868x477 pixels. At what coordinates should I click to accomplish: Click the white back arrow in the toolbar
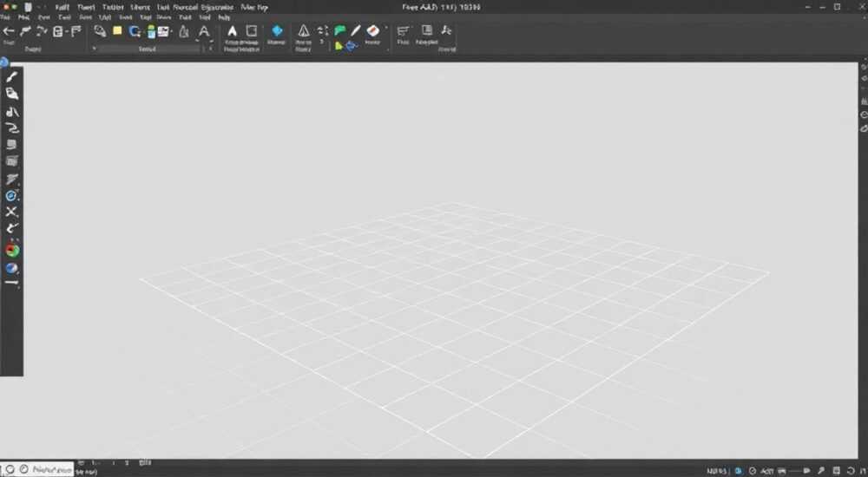pos(9,31)
